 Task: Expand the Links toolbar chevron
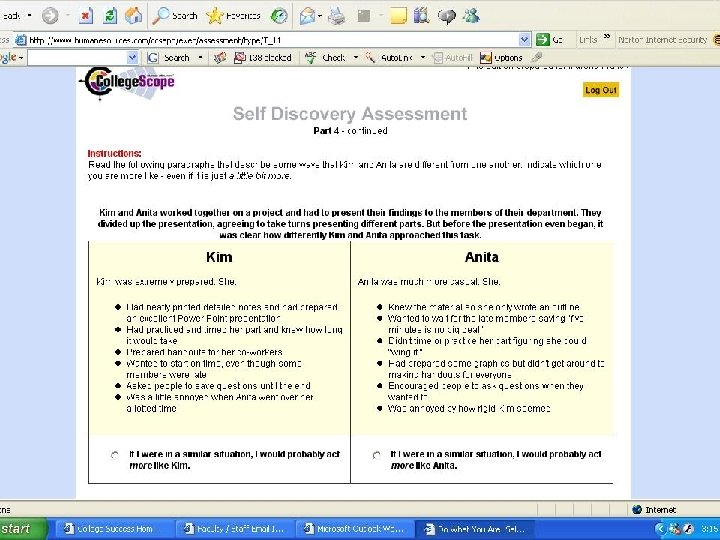click(x=607, y=37)
